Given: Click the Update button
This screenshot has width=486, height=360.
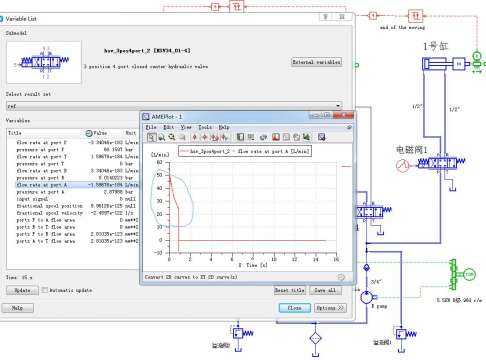Looking at the screenshot, I should coord(22,290).
